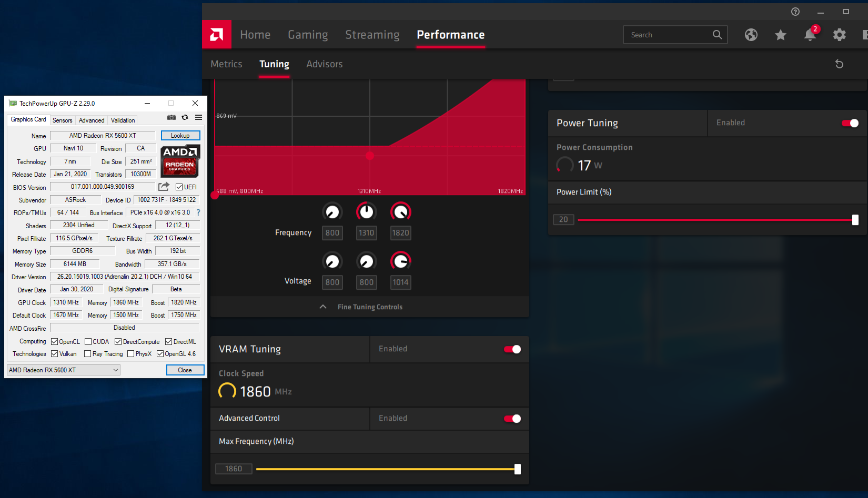Click the Max Frequency slider handle
This screenshot has height=498, width=868.
pyautogui.click(x=518, y=469)
